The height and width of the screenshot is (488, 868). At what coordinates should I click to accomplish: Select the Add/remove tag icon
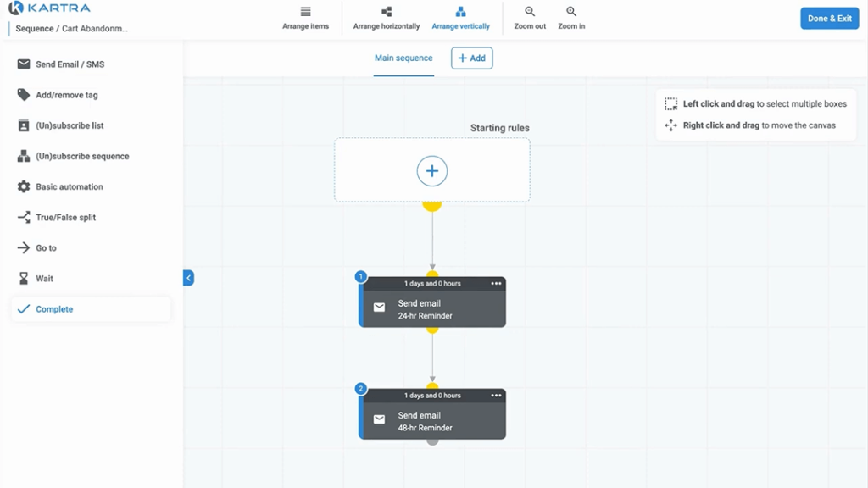point(23,95)
